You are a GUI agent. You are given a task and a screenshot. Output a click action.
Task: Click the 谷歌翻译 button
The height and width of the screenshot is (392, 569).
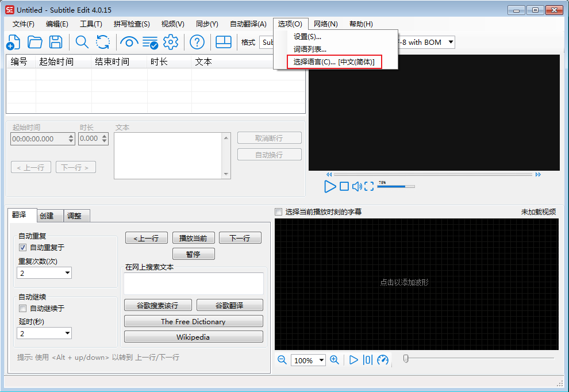(230, 305)
